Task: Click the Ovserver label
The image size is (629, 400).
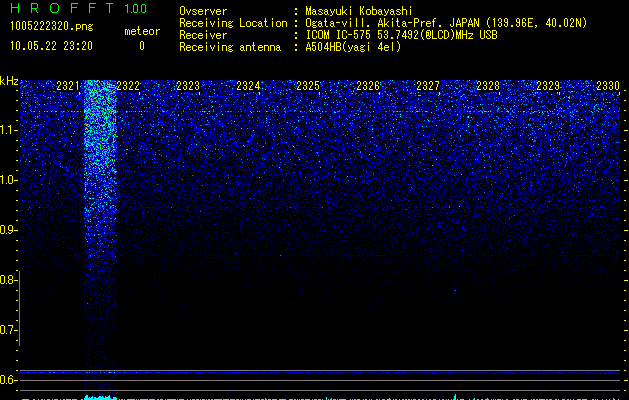Action: (x=203, y=11)
